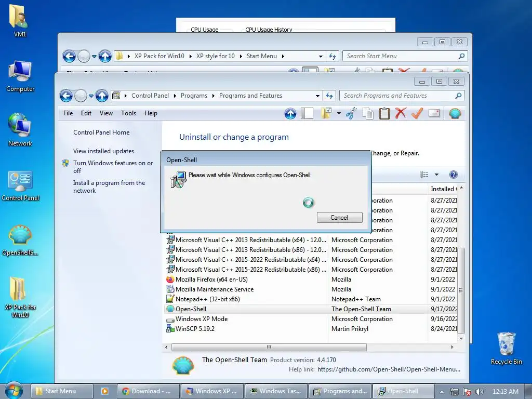
Task: Select Mozilla Firefox (x64 en-US) row
Action: [311, 280]
